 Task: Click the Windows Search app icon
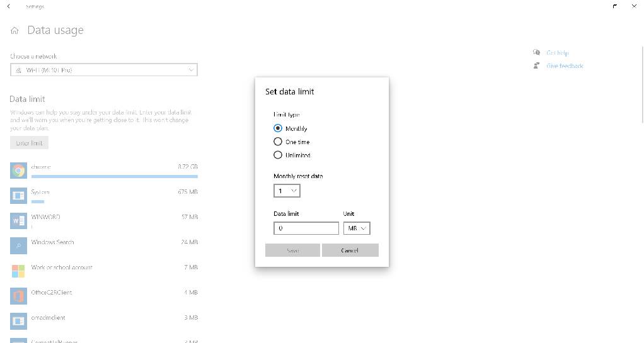point(18,245)
